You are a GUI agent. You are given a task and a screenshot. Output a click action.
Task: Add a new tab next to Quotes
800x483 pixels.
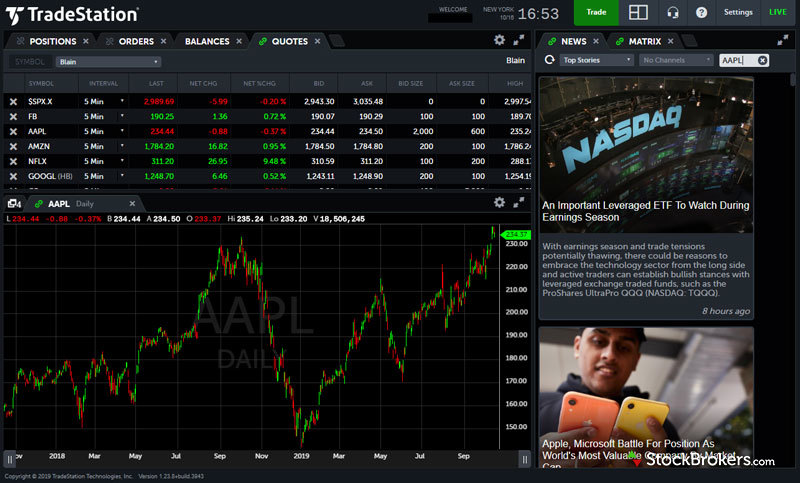[x=336, y=41]
